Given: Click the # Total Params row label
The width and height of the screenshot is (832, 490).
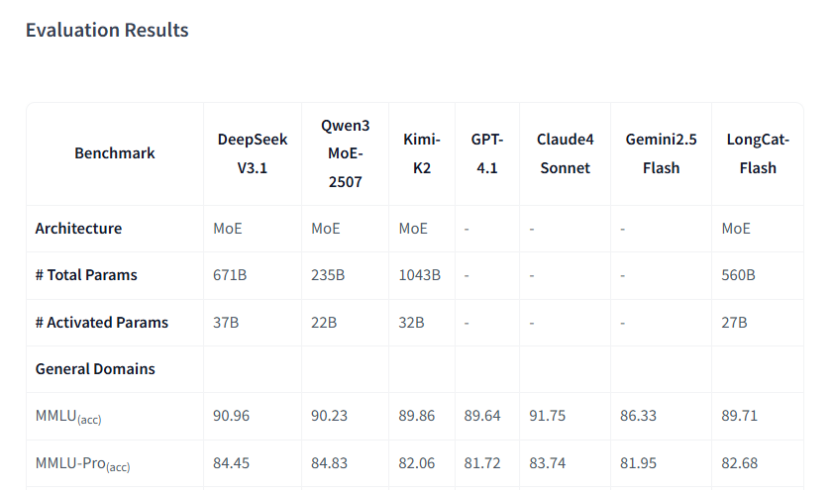Looking at the screenshot, I should [86, 275].
